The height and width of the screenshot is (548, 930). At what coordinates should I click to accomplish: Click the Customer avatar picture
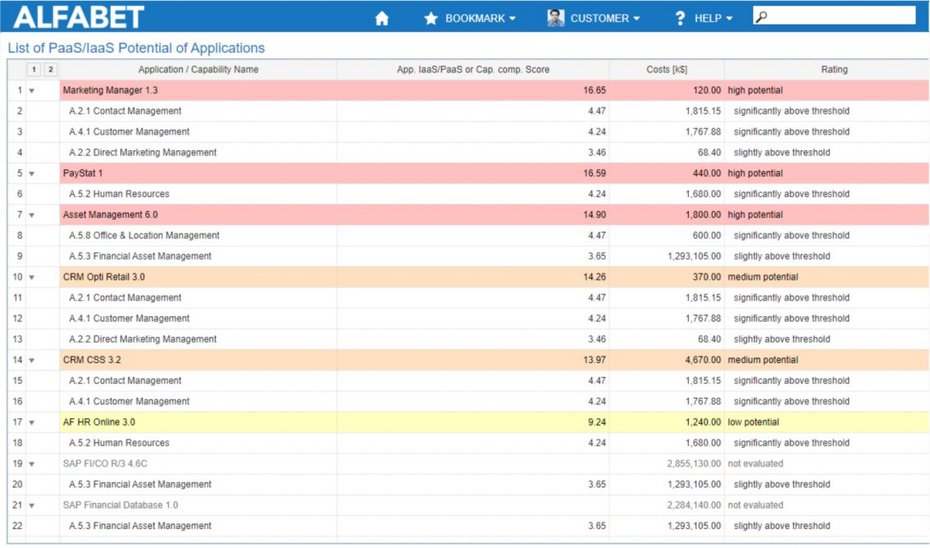[556, 18]
